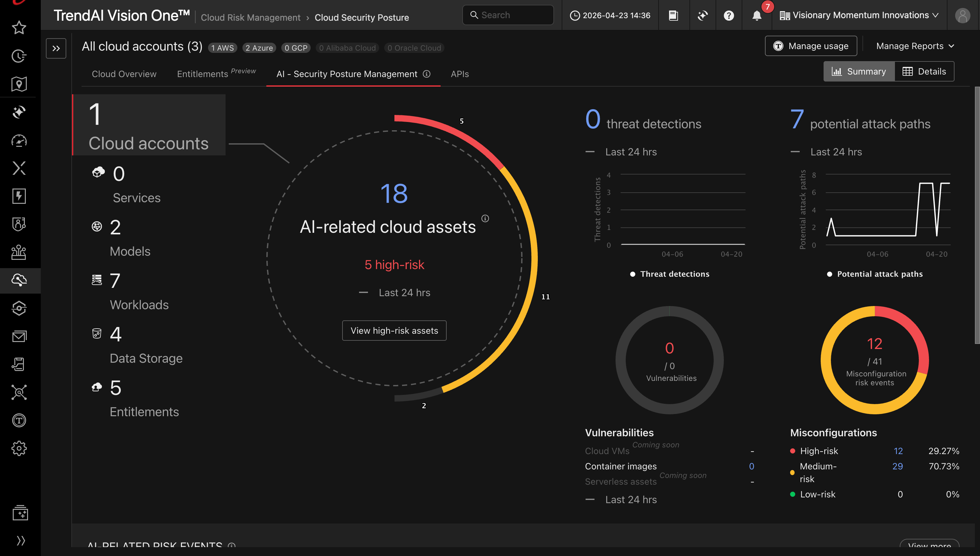Switch to the APIs tab
980x556 pixels.
[x=460, y=74]
